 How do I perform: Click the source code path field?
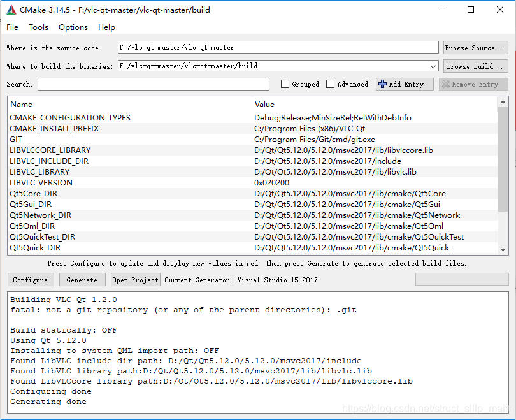[278, 47]
